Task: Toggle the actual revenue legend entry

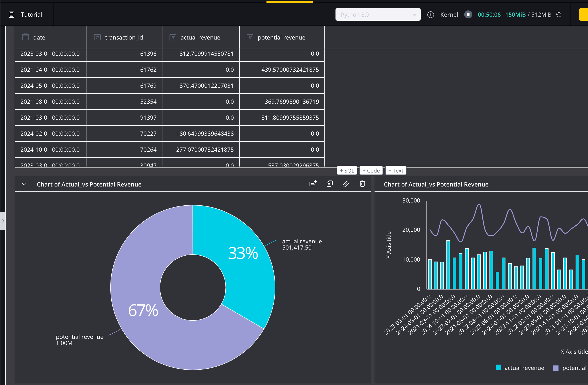Action: click(x=524, y=368)
